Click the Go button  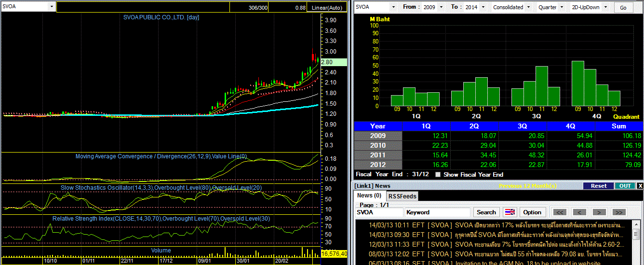click(x=623, y=8)
